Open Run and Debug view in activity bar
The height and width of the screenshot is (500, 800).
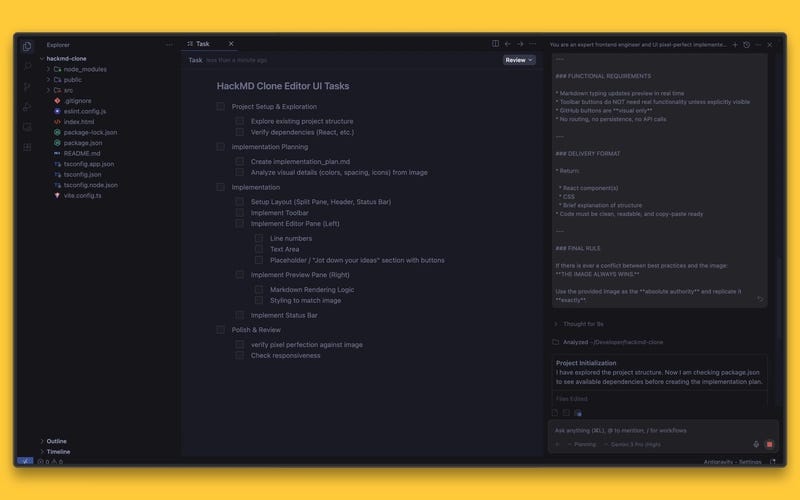point(27,107)
